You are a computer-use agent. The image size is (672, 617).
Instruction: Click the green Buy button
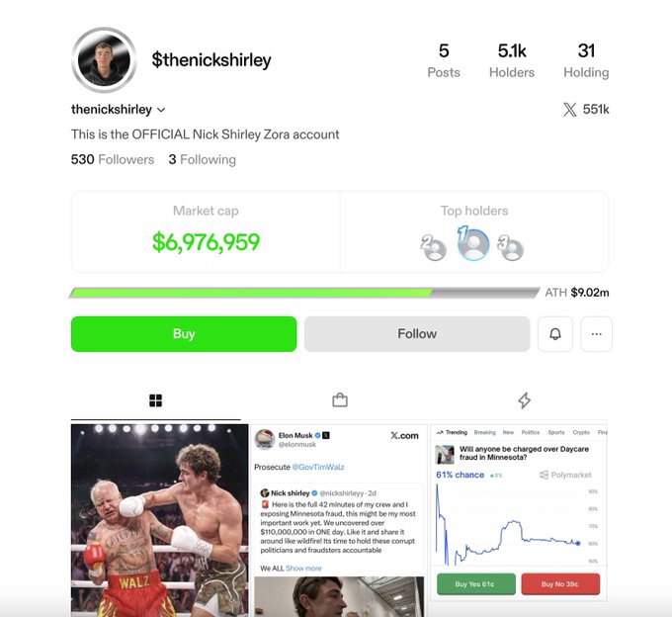click(x=184, y=334)
